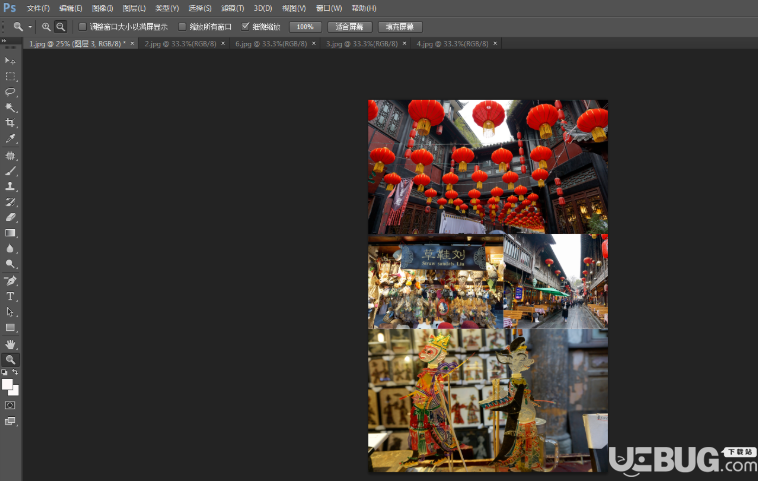The width and height of the screenshot is (758, 481).
Task: Select the Lasso tool
Action: [x=10, y=92]
